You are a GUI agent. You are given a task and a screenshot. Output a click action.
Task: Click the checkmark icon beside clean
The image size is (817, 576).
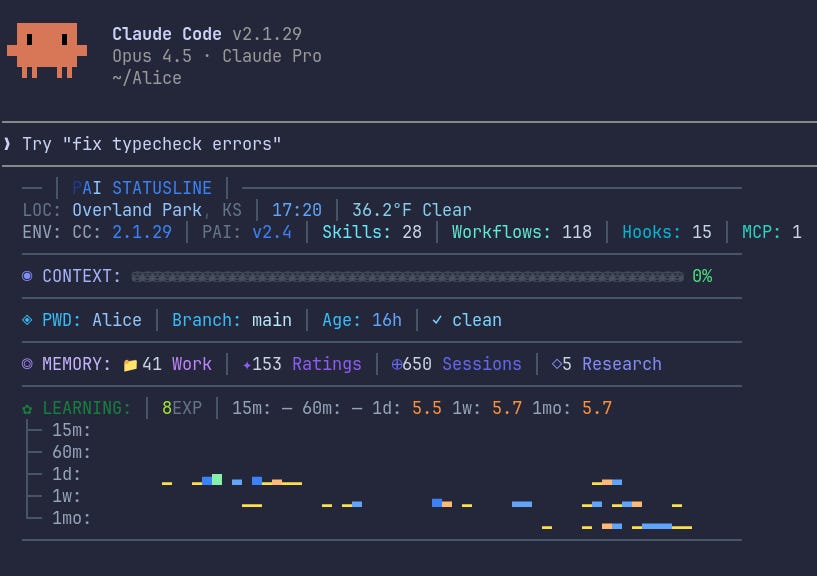(437, 320)
